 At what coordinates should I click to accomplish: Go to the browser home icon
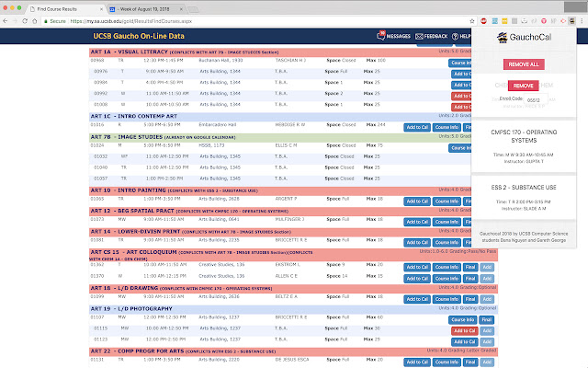pyautogui.click(x=35, y=21)
